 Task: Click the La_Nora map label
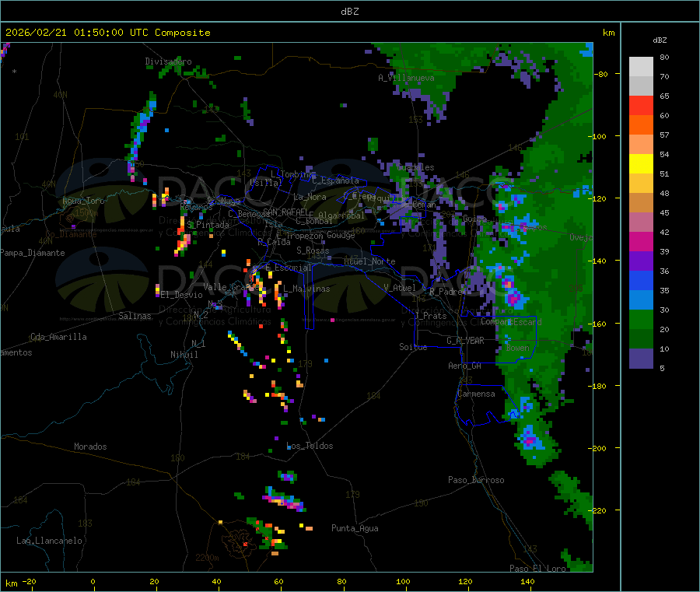coord(310,197)
